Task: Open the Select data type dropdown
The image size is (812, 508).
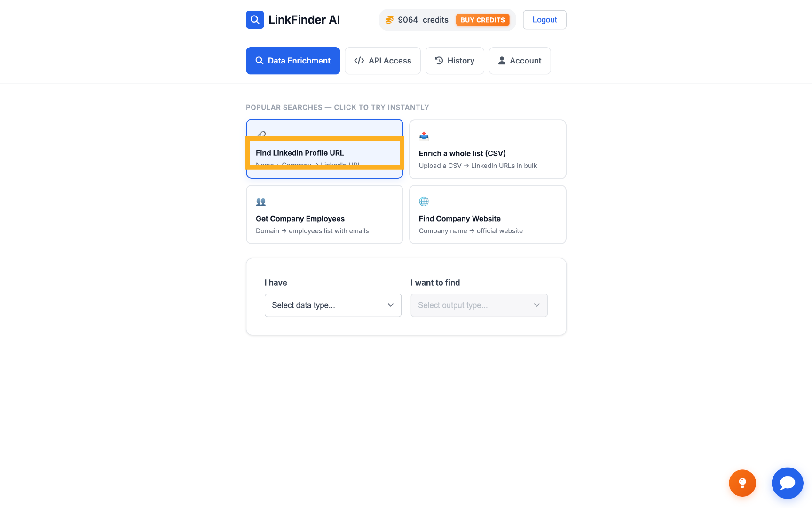Action: (x=333, y=305)
